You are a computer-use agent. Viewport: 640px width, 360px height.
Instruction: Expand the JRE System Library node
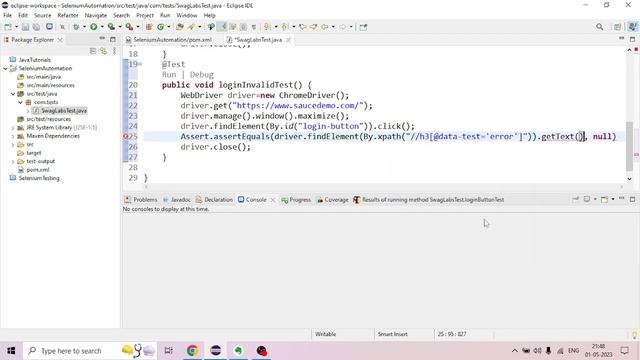(13, 128)
